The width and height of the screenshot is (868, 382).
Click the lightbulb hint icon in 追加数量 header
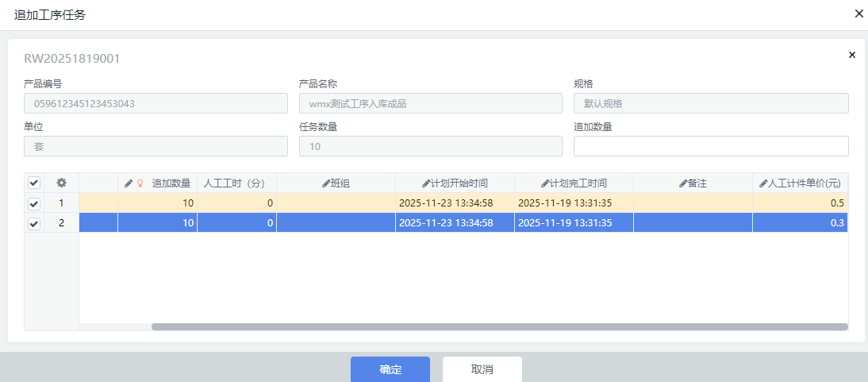pyautogui.click(x=140, y=183)
